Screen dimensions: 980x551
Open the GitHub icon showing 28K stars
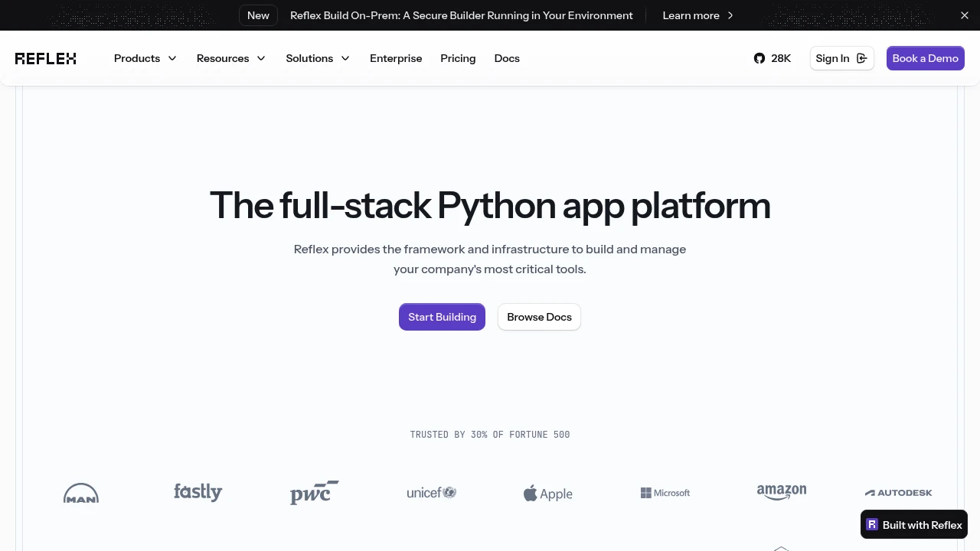759,58
